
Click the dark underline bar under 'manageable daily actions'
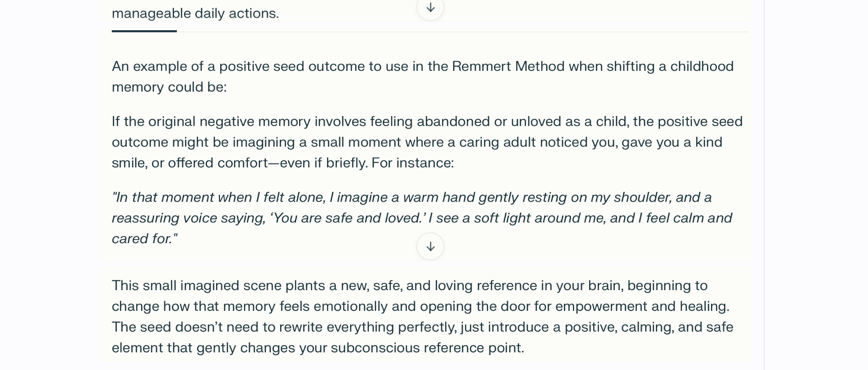(x=144, y=31)
